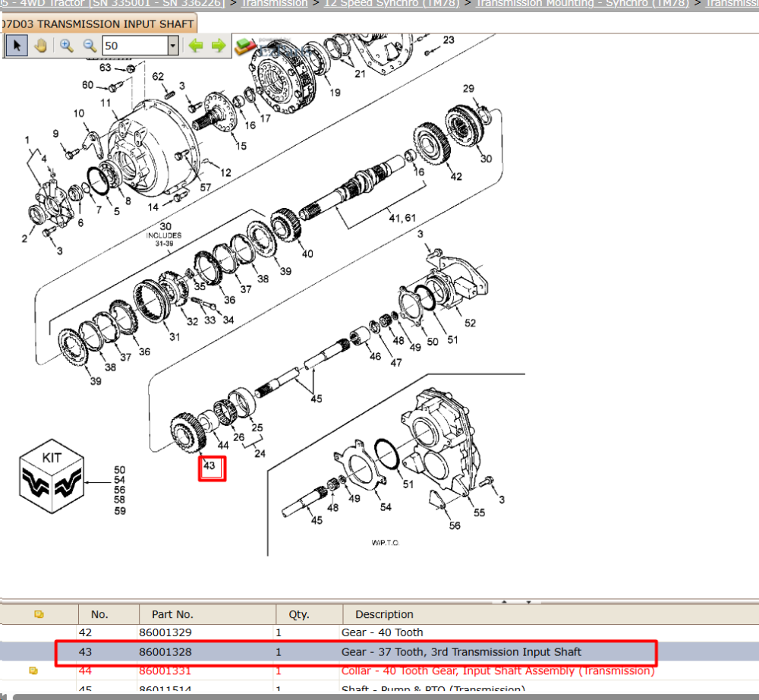
Task: Click callout number 44 in the diagram
Action: click(x=222, y=446)
